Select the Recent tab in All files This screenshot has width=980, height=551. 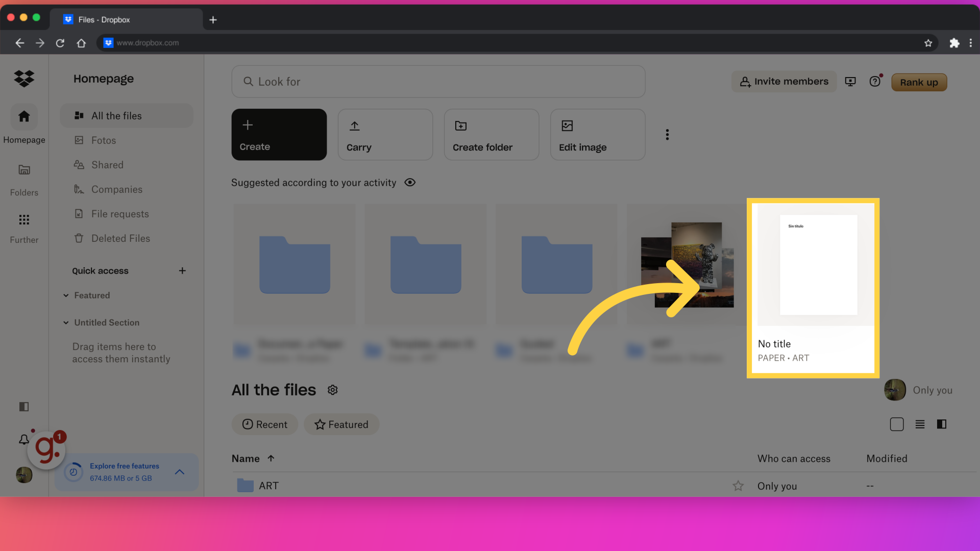[x=265, y=424]
